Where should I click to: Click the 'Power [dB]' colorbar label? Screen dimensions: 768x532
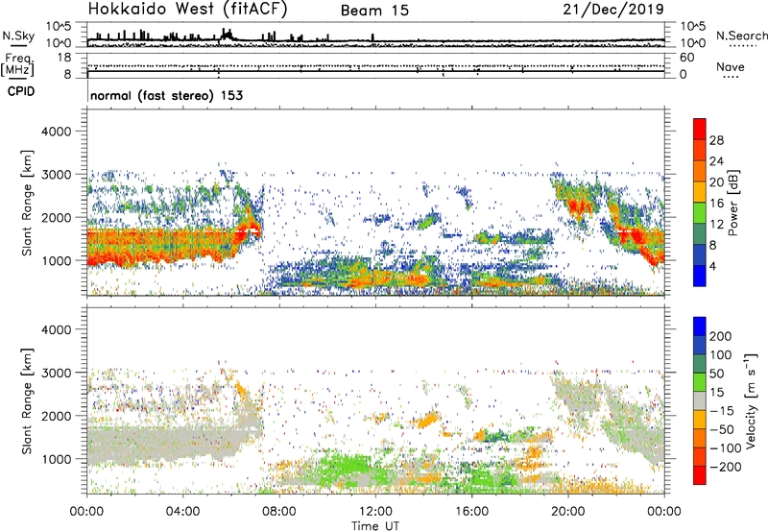coord(732,203)
